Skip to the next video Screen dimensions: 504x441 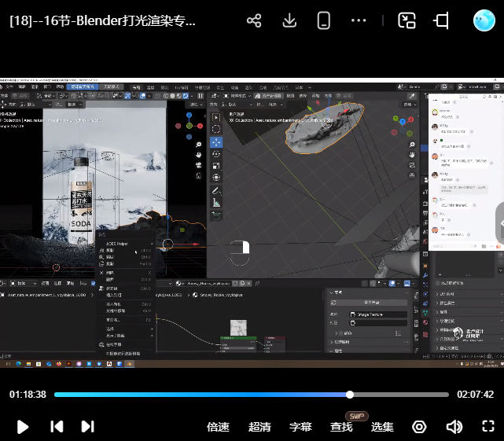coord(88,427)
